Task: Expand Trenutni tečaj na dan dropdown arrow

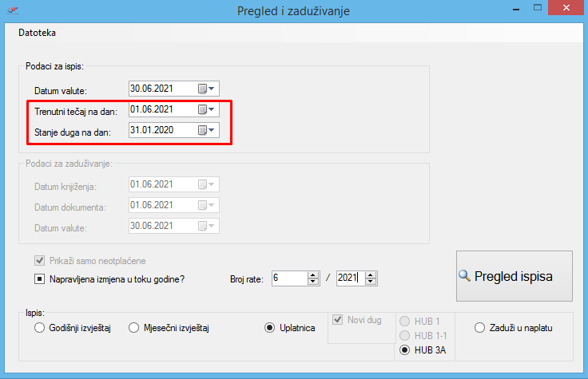Action: pos(213,109)
